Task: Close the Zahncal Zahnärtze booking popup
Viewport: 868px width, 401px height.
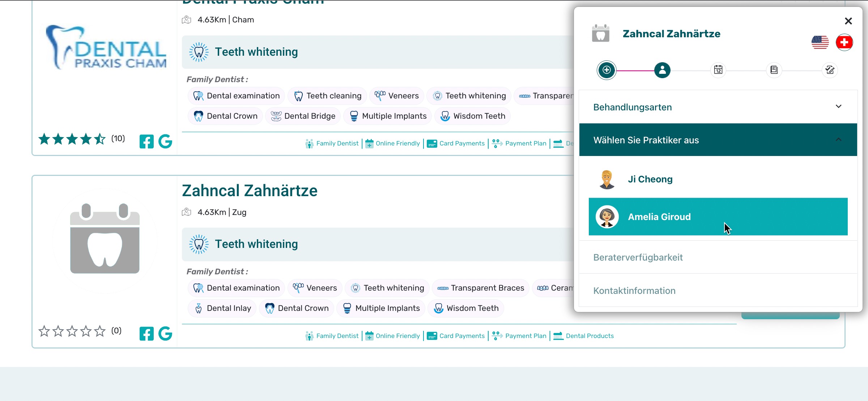Action: point(848,21)
